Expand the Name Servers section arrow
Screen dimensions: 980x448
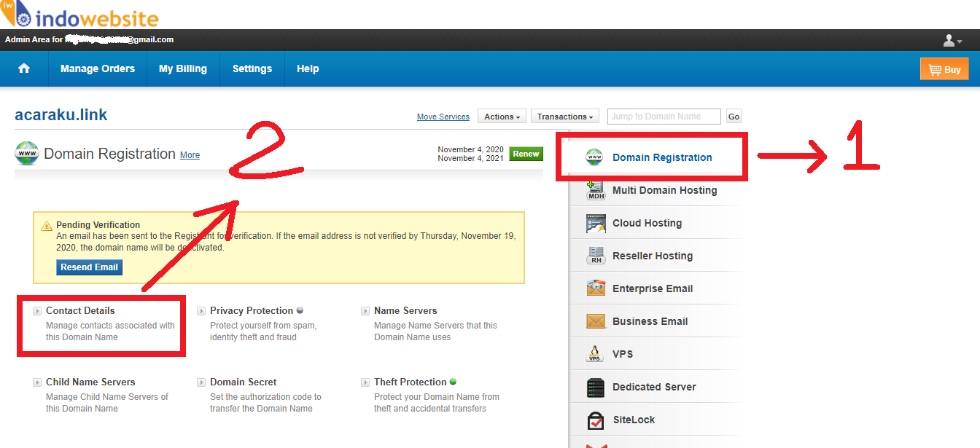pyautogui.click(x=365, y=311)
